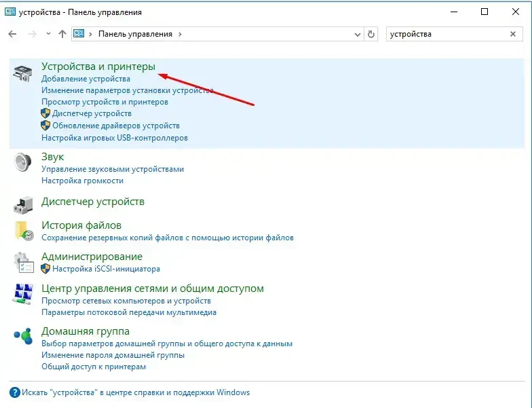This screenshot has width=532, height=408.
Task: Minimize the Control Panel window
Action: (x=454, y=12)
